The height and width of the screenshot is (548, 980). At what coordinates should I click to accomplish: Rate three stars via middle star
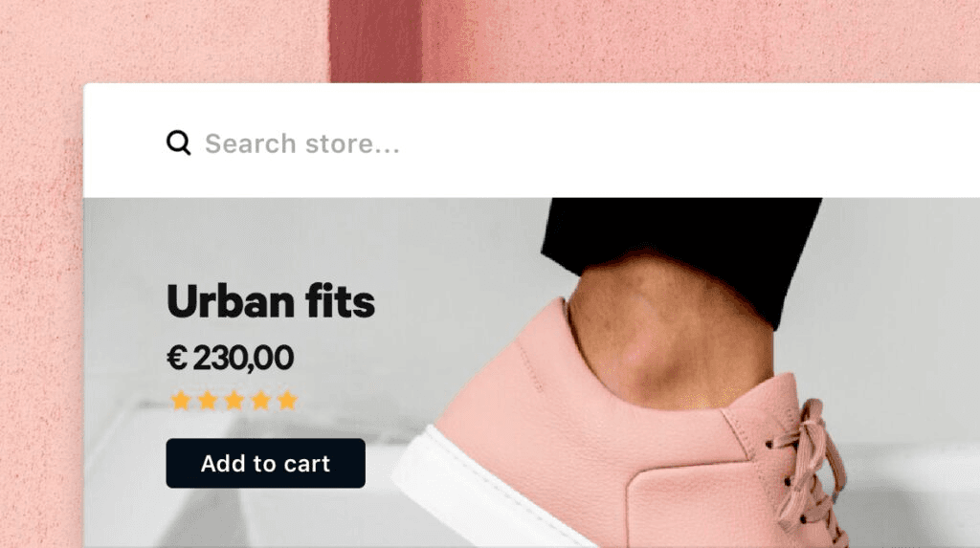pos(234,400)
